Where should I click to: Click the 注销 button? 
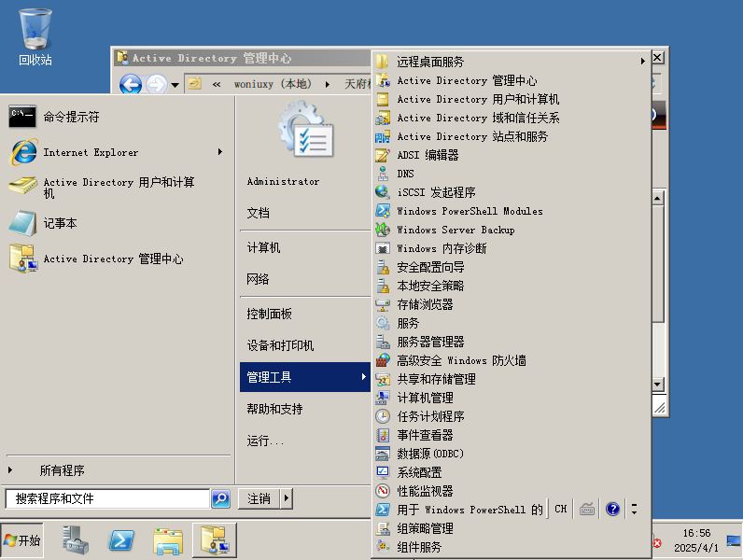pyautogui.click(x=259, y=498)
